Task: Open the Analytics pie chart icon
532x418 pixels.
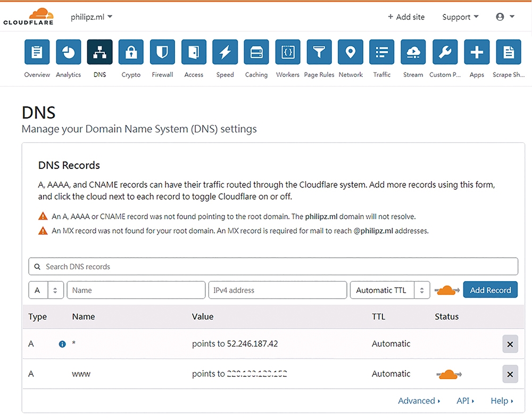Action: pos(68,52)
